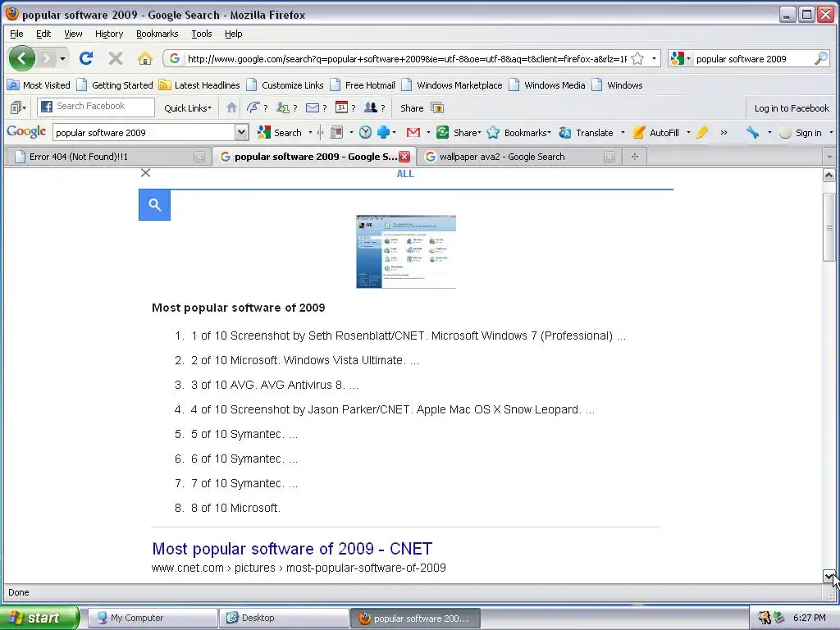Open the address bar URL history dropdown

[x=654, y=58]
